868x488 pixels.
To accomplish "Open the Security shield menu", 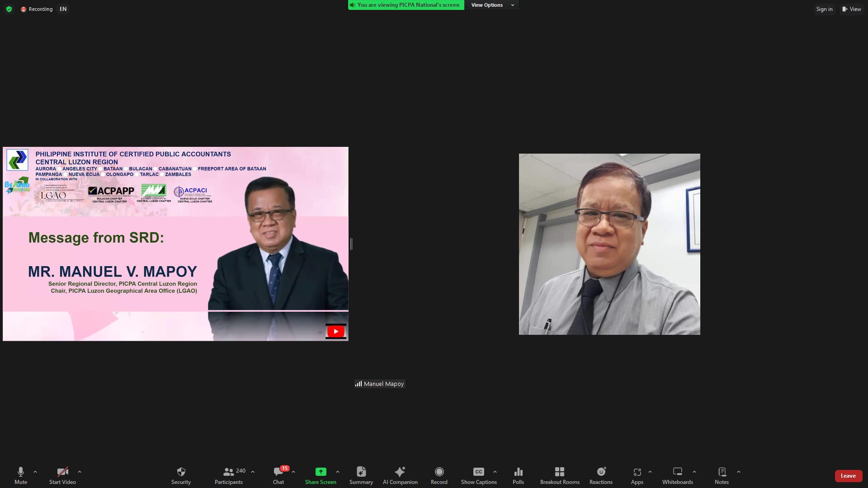I will 181,475.
